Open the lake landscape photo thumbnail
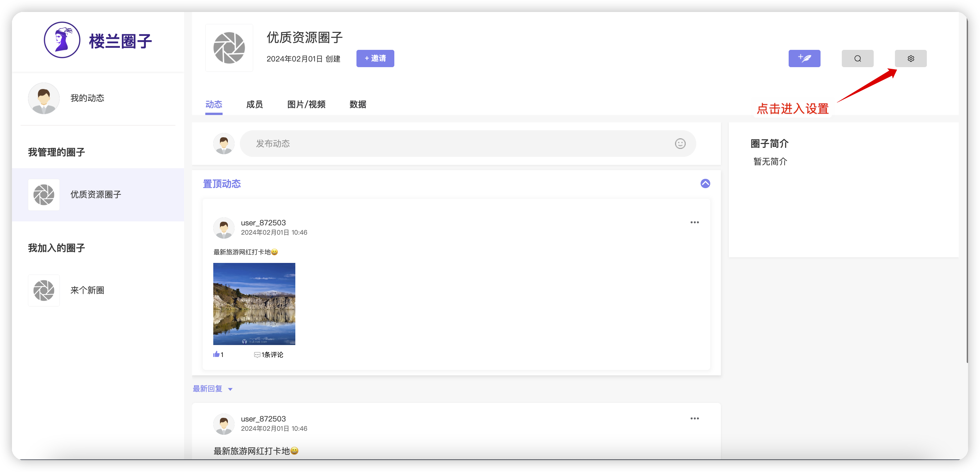This screenshot has width=980, height=472. (254, 304)
